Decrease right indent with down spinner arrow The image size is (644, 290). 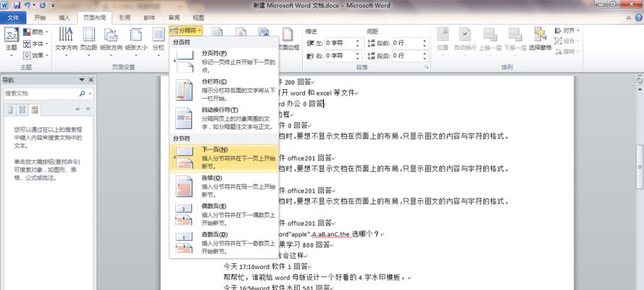358,58
